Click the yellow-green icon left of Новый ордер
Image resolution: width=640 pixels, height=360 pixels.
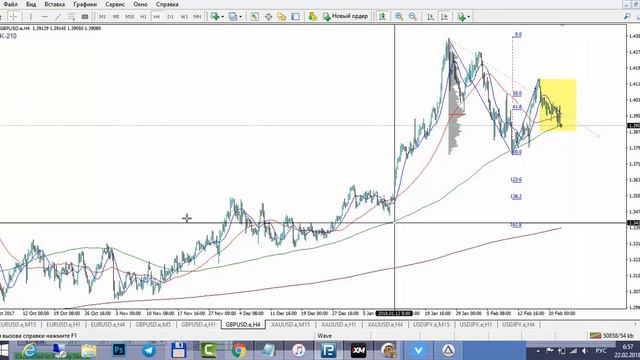(313, 16)
